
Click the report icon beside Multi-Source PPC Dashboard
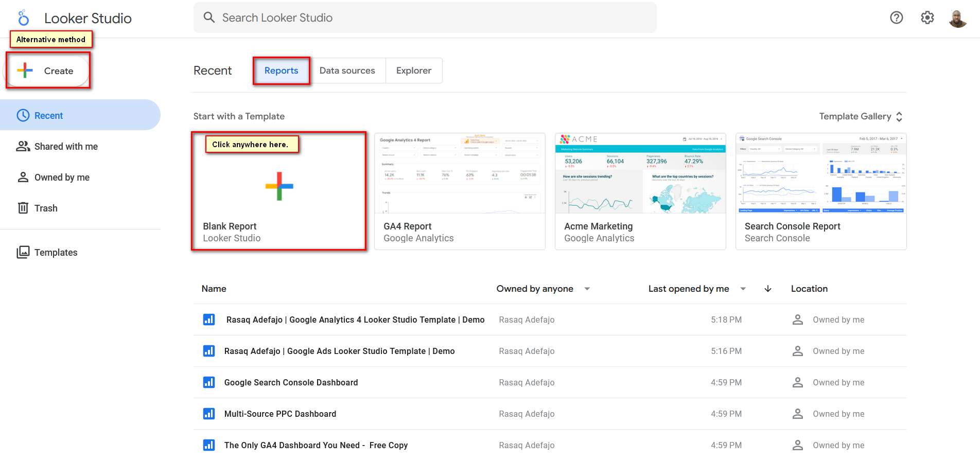tap(209, 414)
